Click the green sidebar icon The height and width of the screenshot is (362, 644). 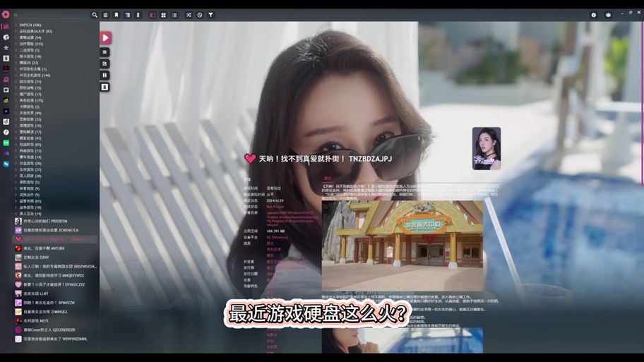click(6, 143)
